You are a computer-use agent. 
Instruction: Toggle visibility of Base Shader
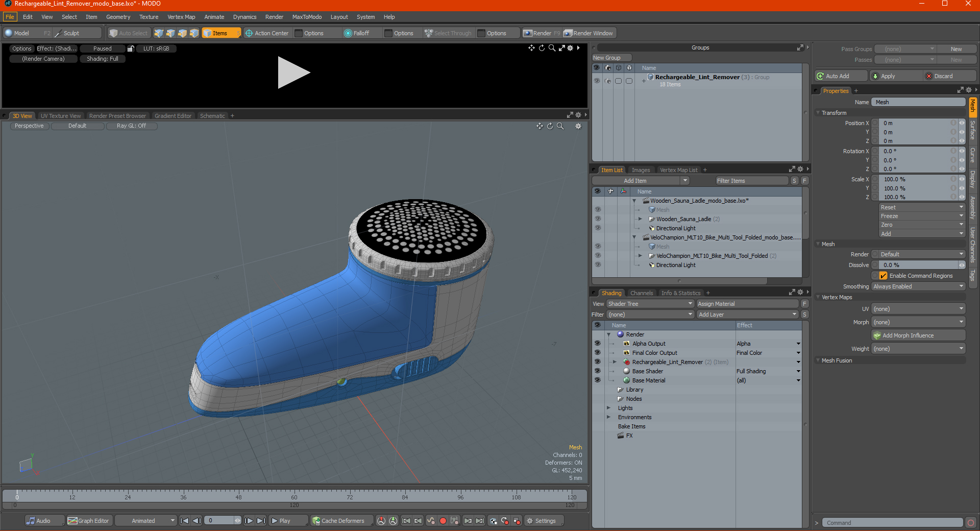[x=597, y=371]
